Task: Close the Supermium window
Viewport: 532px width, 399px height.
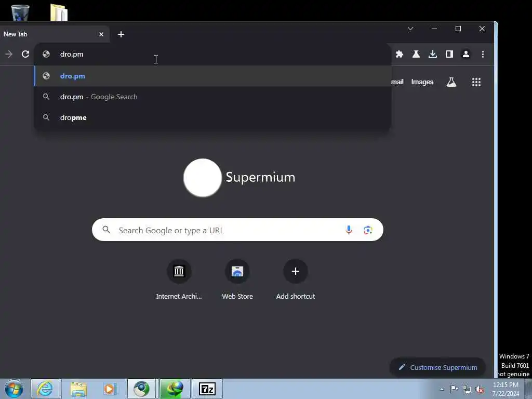Action: click(482, 29)
